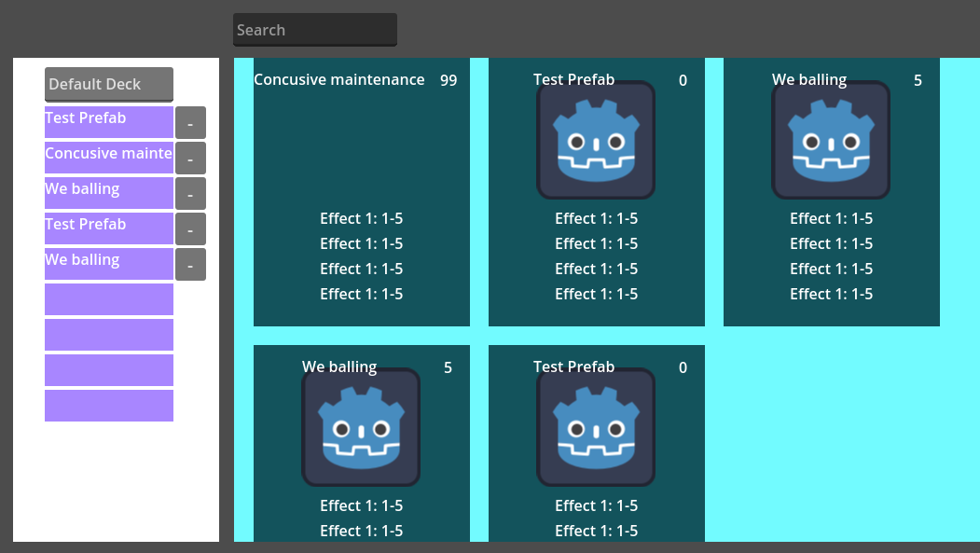Select the We balling deck entry below Concusive mainte
The image size is (980, 553).
(109, 193)
